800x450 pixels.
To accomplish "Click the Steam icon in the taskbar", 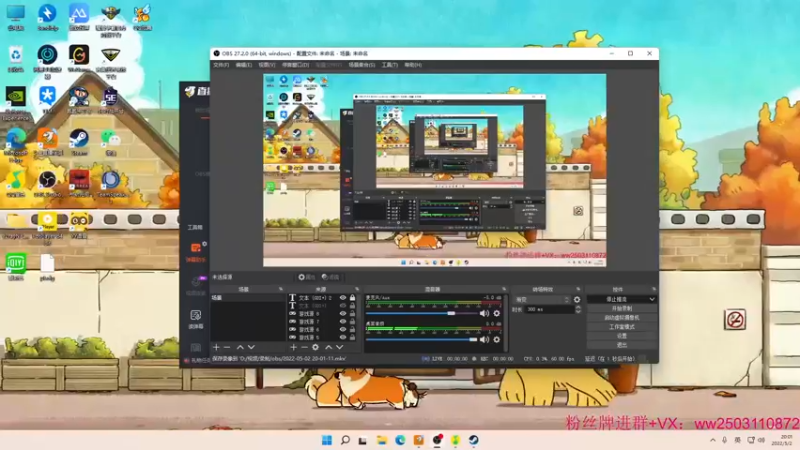I will [x=473, y=440].
